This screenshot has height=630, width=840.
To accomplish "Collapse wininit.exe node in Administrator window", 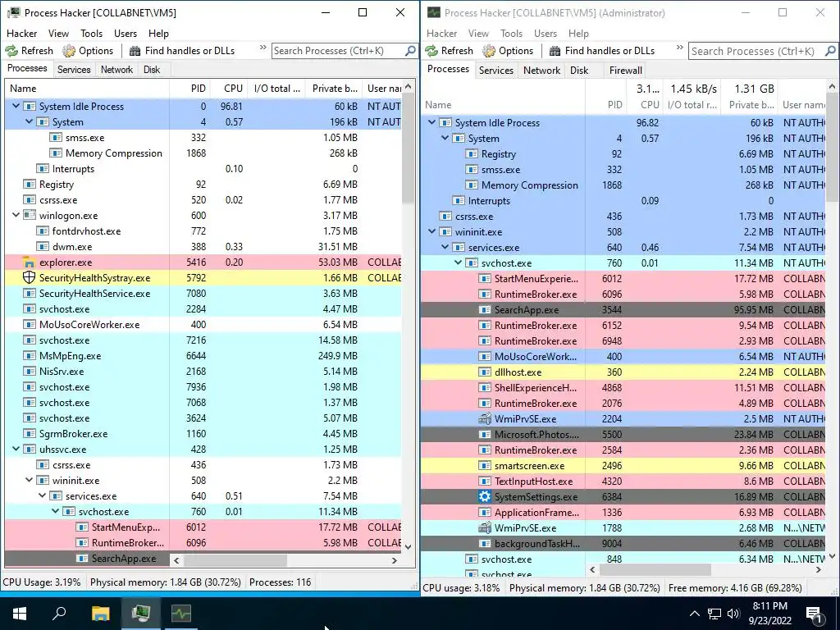I will [431, 231].
